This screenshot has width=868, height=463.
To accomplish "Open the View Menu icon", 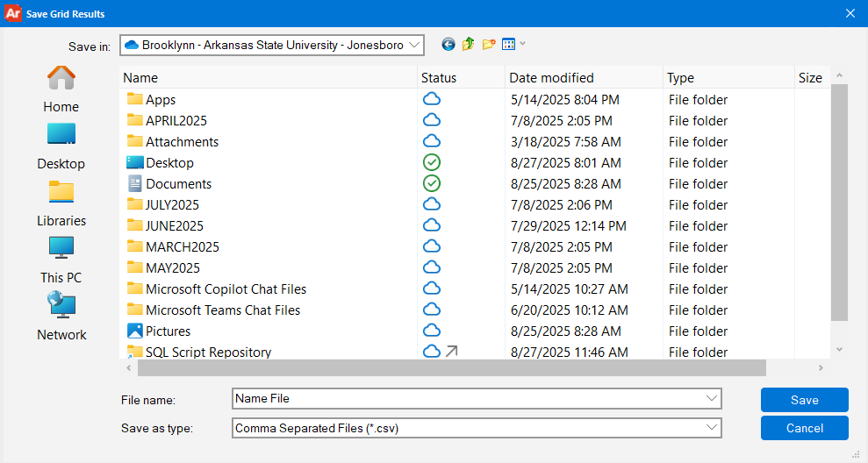I will (x=508, y=44).
